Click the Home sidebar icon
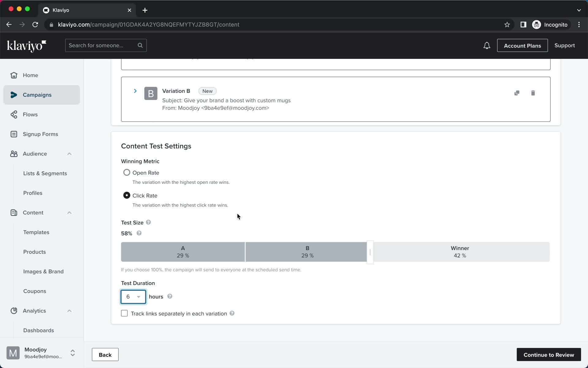The width and height of the screenshot is (588, 368). click(13, 75)
